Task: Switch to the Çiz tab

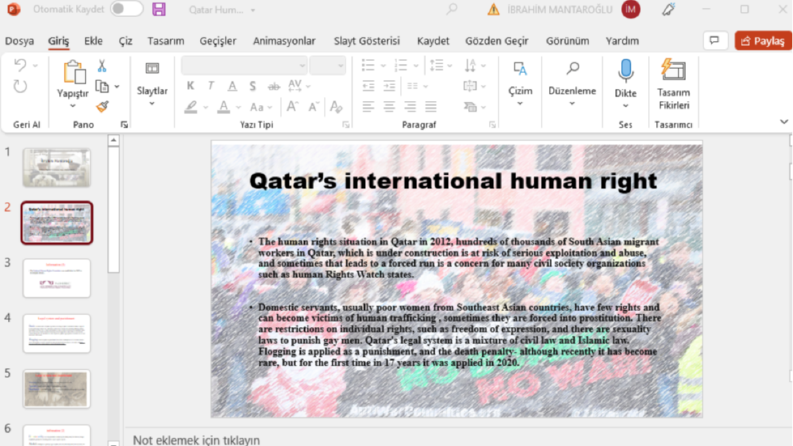Action: 125,41
